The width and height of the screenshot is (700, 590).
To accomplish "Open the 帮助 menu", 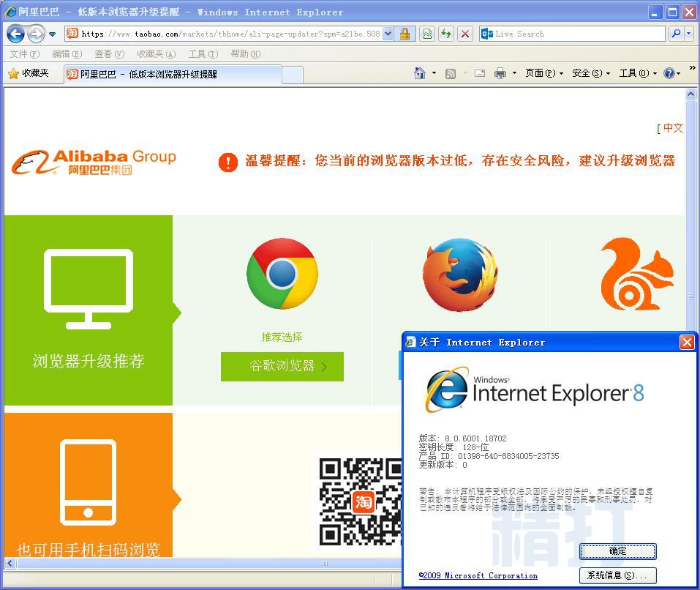I will point(246,54).
